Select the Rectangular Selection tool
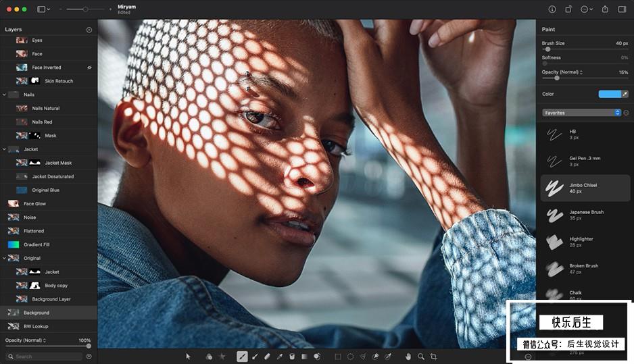The width and height of the screenshot is (634, 364). 338,357
